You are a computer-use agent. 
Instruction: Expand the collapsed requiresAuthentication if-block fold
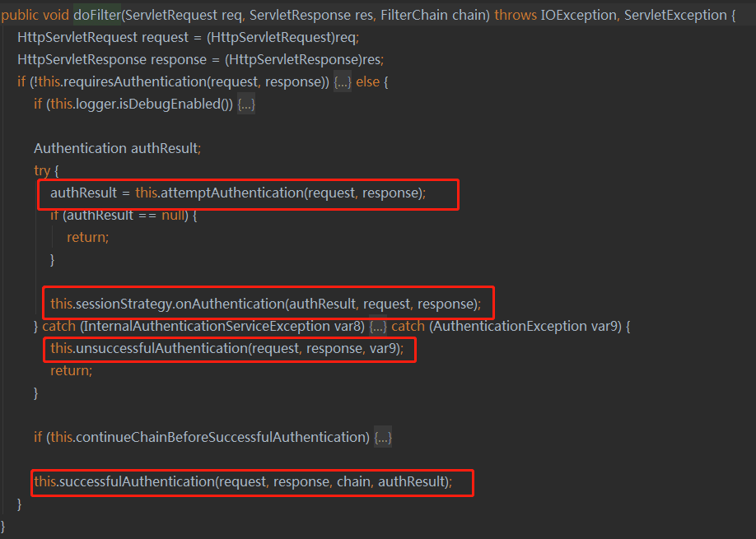point(343,81)
